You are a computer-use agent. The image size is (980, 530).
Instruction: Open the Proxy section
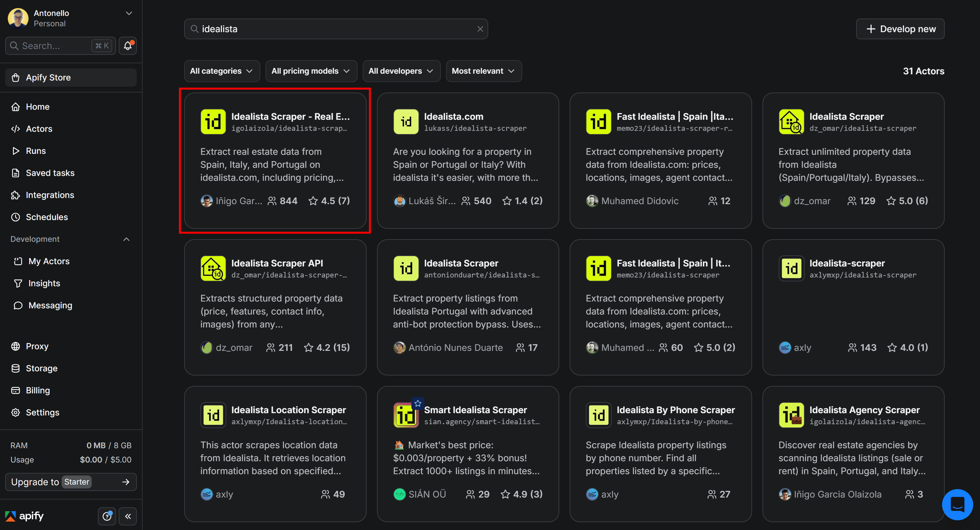coord(37,346)
